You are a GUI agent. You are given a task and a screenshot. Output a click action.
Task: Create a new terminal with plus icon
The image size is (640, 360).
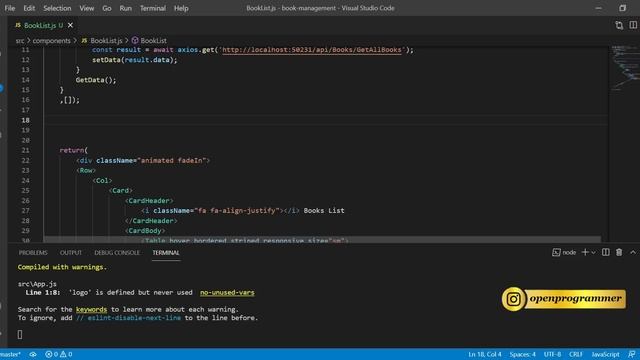click(585, 253)
